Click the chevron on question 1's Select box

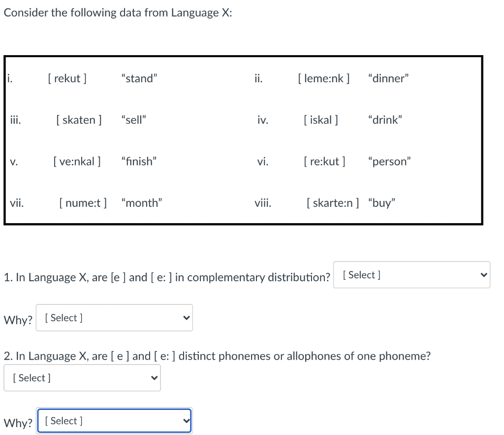pos(483,275)
